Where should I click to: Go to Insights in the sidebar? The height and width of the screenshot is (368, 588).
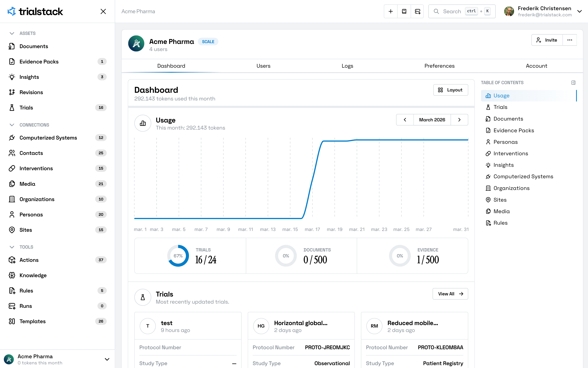point(57,77)
